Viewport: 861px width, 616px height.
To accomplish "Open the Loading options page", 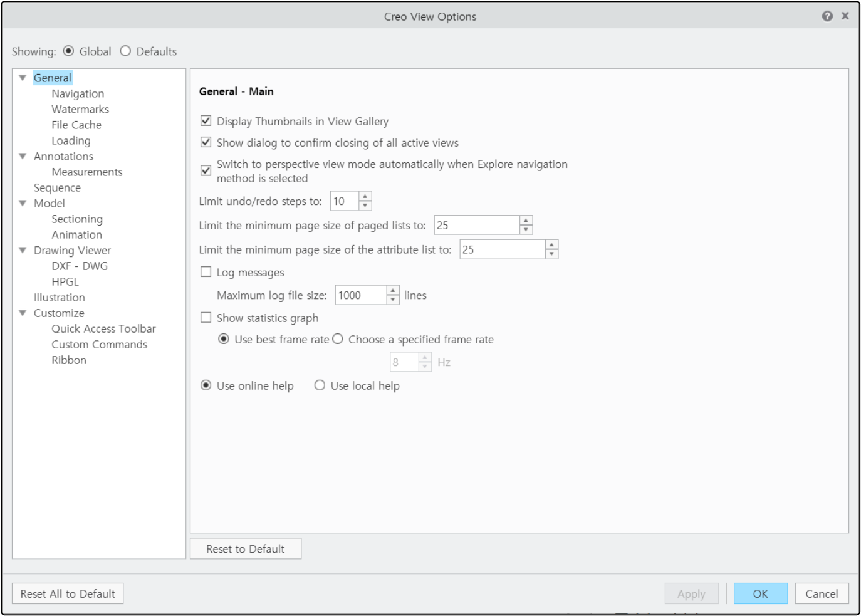I will pyautogui.click(x=71, y=140).
